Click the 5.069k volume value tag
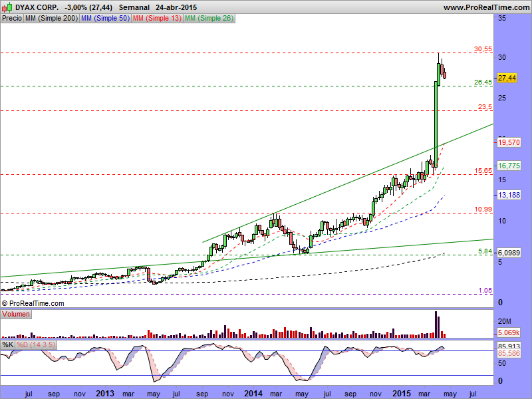532x399 pixels. click(x=509, y=332)
